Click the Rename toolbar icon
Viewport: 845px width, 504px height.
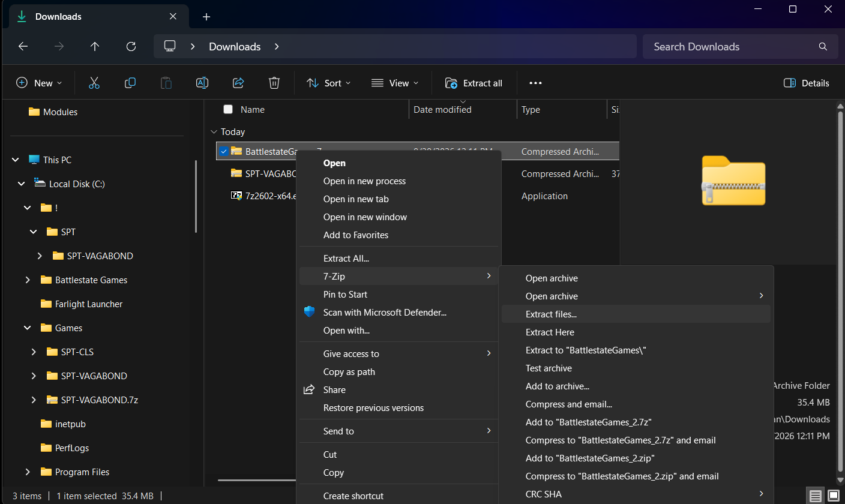(x=202, y=83)
